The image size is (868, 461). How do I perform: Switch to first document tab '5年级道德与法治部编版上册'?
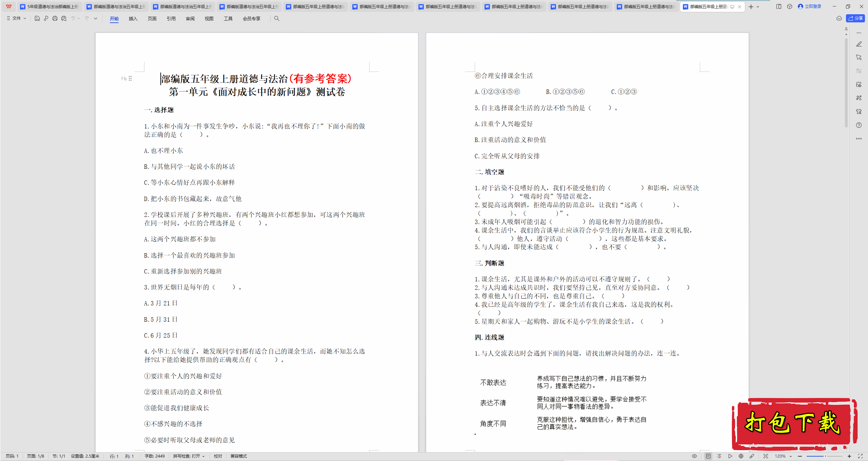[50, 7]
